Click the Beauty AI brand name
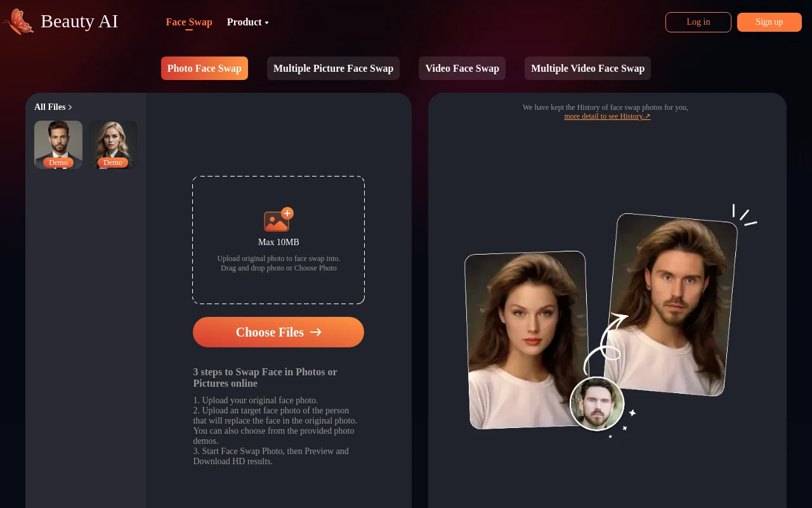Screen dimensions: 812x508 79,22
